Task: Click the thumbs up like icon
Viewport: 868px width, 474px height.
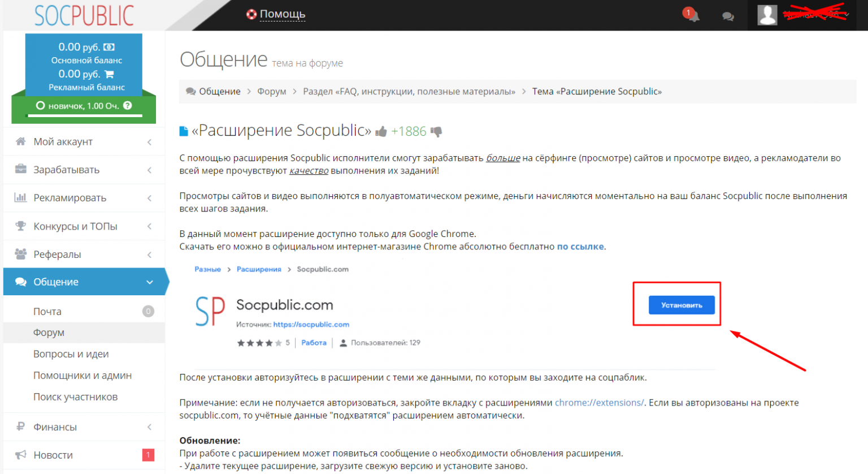Action: (381, 132)
